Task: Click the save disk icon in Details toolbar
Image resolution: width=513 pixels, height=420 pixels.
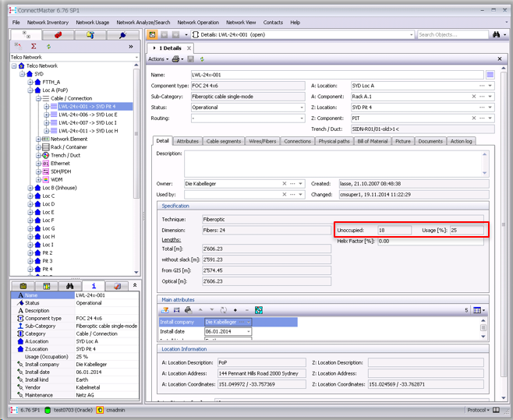Action: tap(191, 59)
